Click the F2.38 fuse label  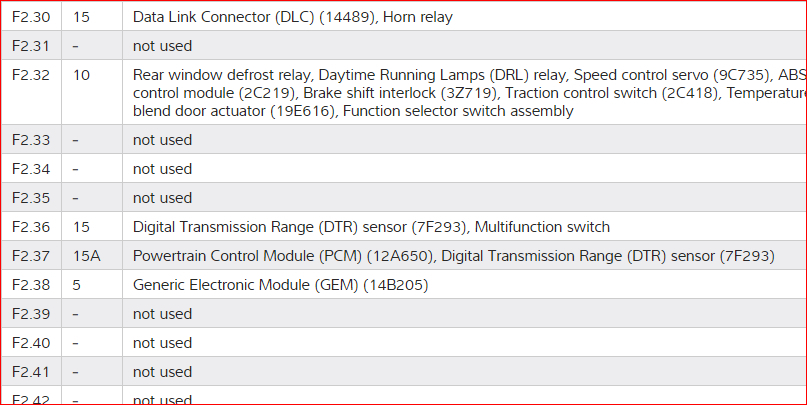(30, 285)
